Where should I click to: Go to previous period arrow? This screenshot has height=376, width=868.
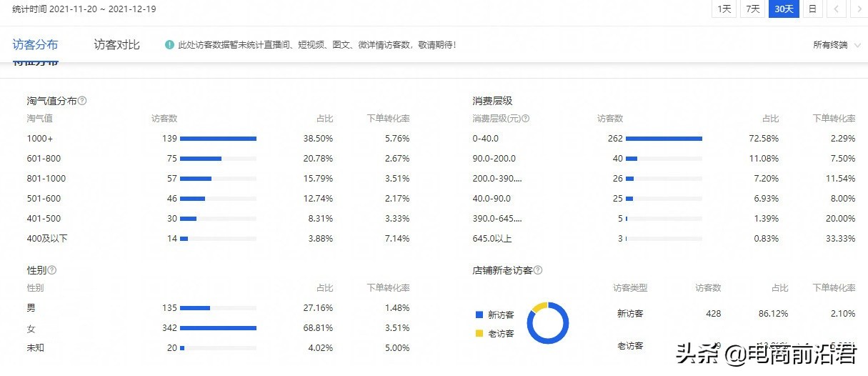837,9
